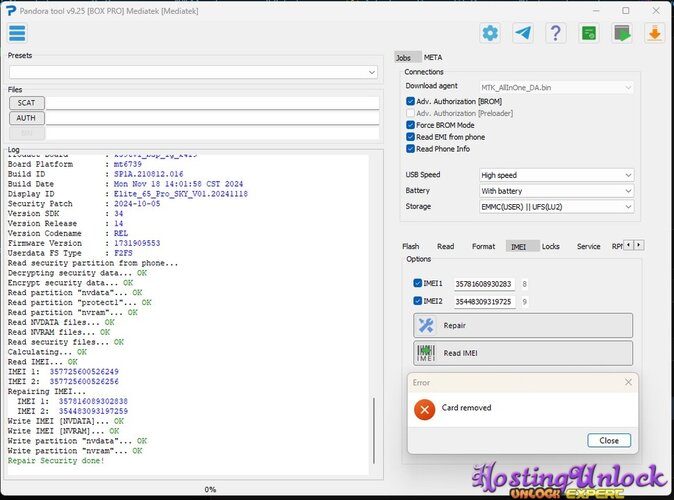Click the wrench icon on Repair
The width and height of the screenshot is (674, 500).
pyautogui.click(x=426, y=325)
